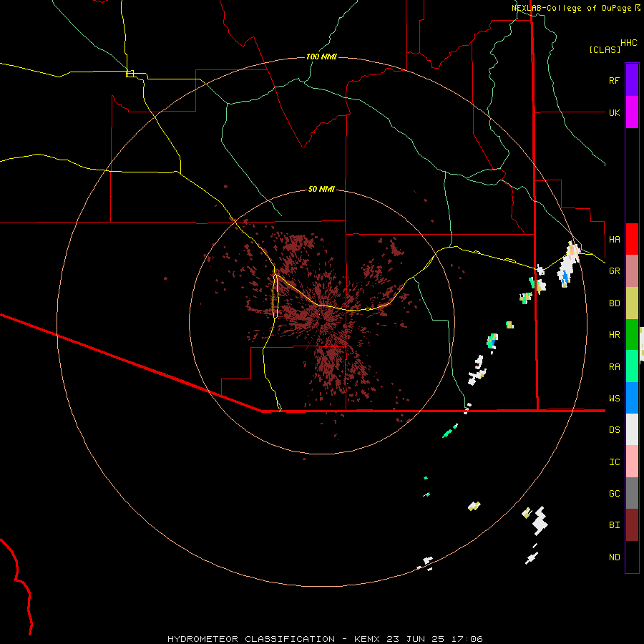Click the RF purple legend swatch
The height and width of the screenshot is (644, 644).
(632, 80)
